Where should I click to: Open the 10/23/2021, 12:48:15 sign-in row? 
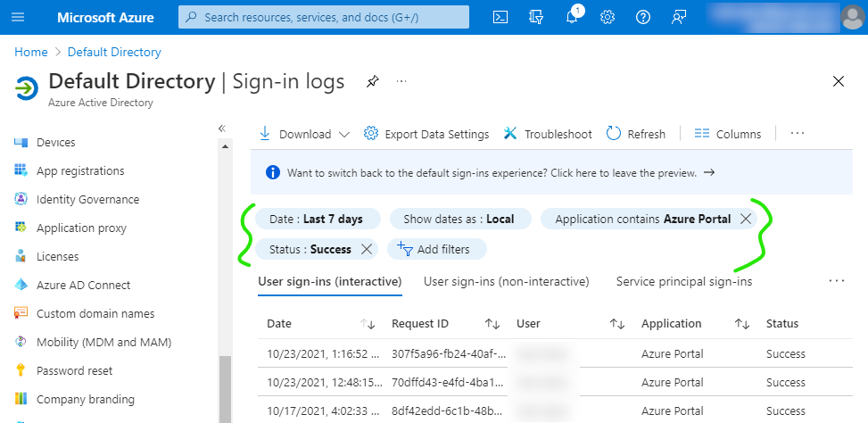click(x=555, y=382)
